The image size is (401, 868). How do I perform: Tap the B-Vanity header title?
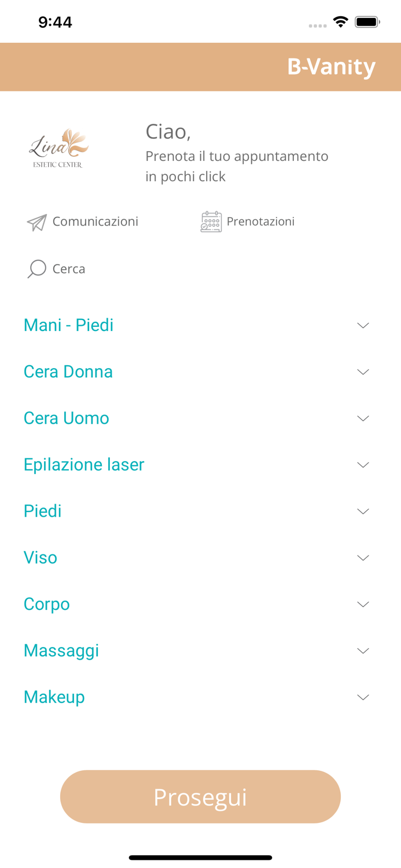[332, 67]
